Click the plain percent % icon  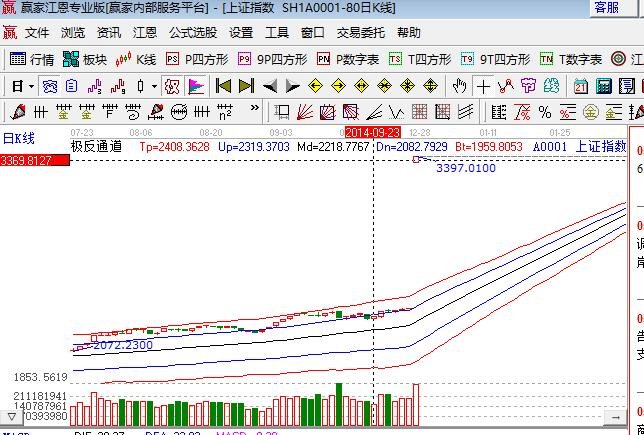(x=545, y=112)
